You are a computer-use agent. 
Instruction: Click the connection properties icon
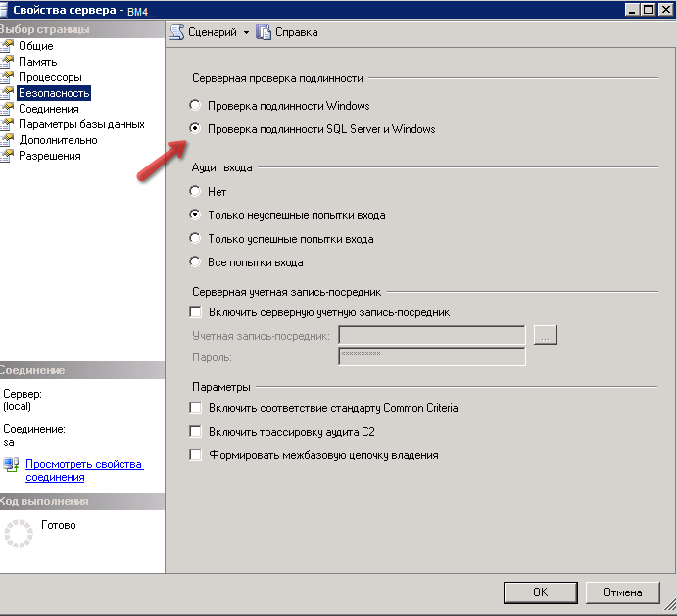pos(11,464)
